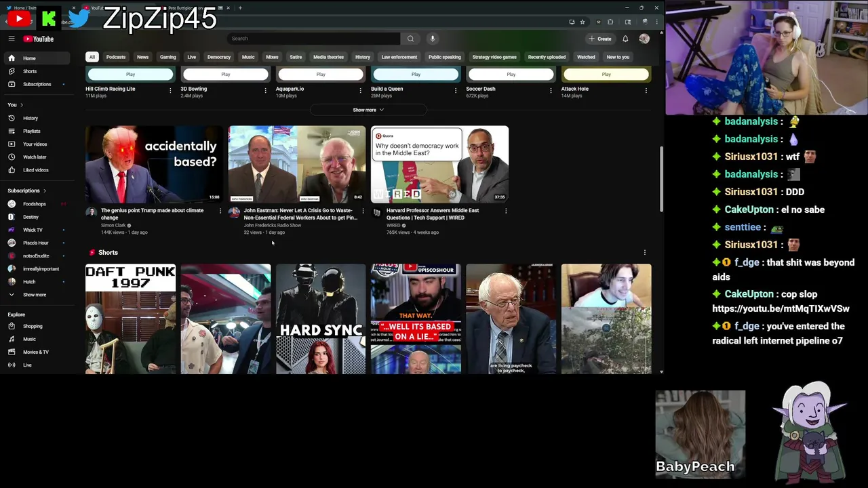Expand the You section chevron
This screenshot has height=488, width=868.
tap(21, 105)
